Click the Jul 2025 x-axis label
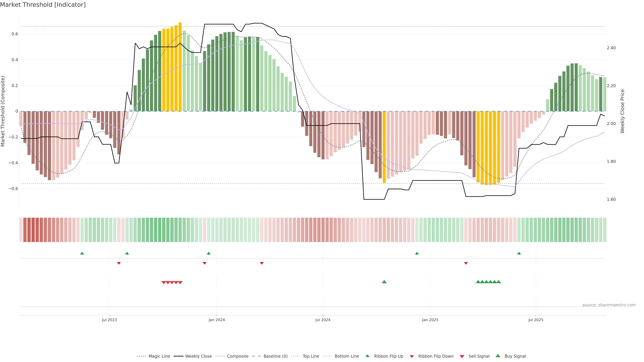 coord(536,320)
